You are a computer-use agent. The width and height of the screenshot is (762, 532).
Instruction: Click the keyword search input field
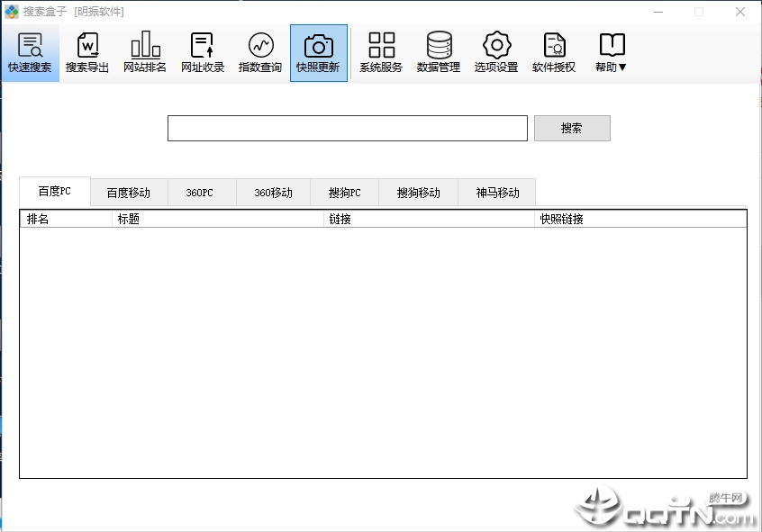(348, 128)
